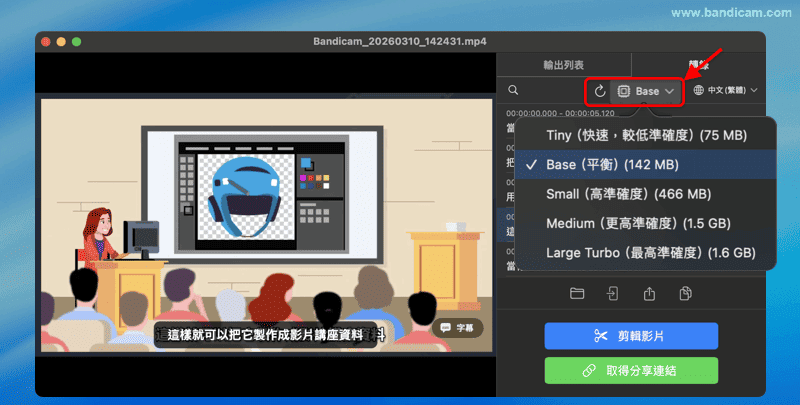Click the open folder icon
Image resolution: width=800 pixels, height=405 pixels.
(x=577, y=293)
